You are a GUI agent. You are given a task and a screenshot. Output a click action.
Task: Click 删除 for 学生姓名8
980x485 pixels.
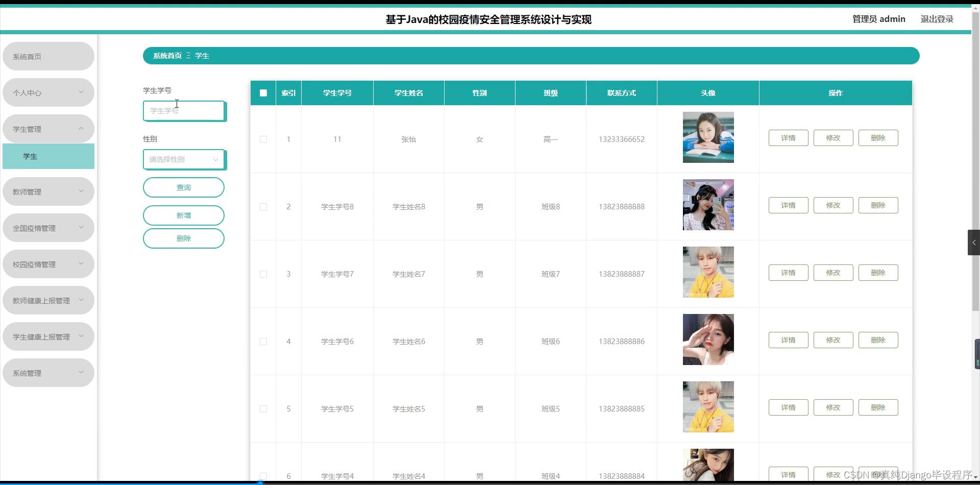(x=878, y=205)
